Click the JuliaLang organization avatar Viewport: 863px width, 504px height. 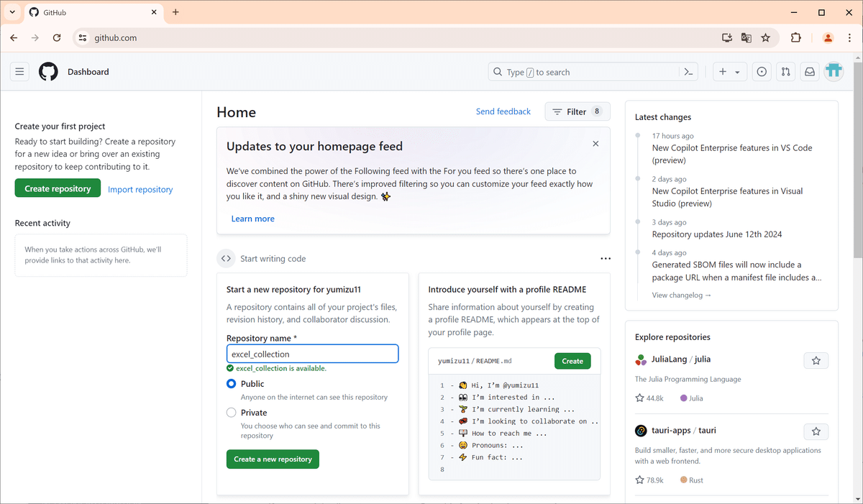click(641, 359)
